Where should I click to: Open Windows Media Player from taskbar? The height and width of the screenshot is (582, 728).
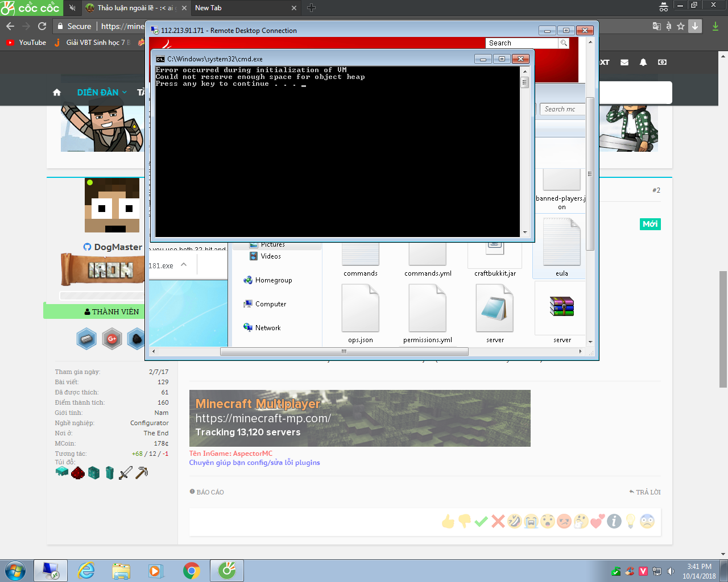[156, 571]
